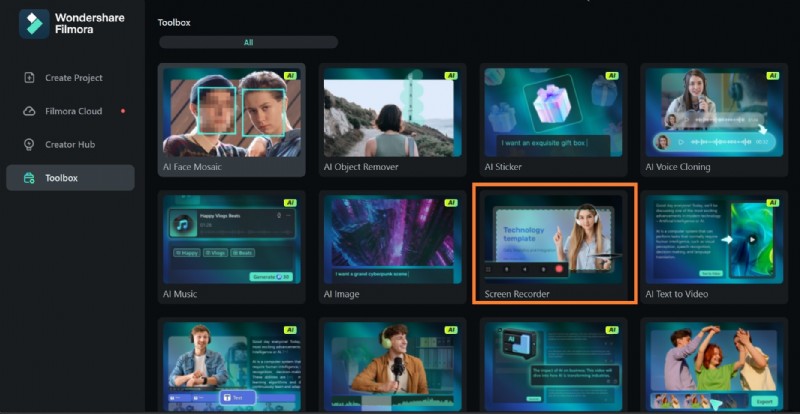
Task: Click the Screen Recorder label
Action: [x=517, y=294]
